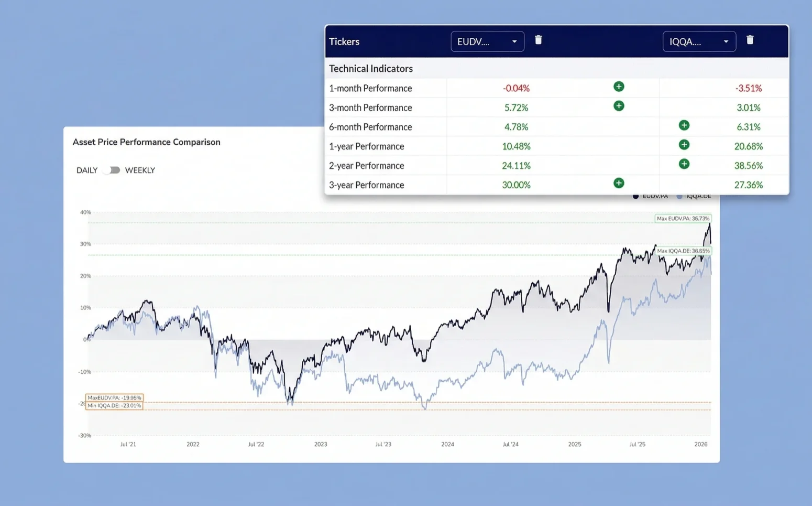Viewport: 812px width, 506px height.
Task: Select the DAILY view option
Action: pyautogui.click(x=87, y=170)
